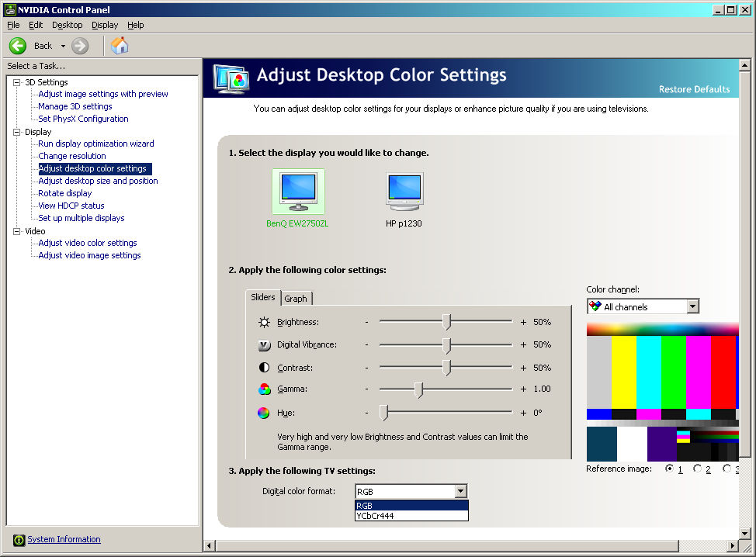
Task: Click Restore Defaults link
Action: (694, 90)
